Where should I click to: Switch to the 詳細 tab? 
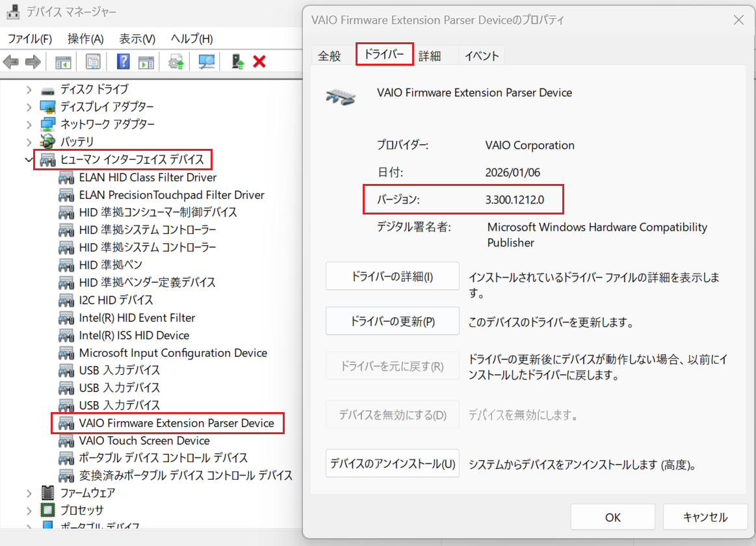[430, 56]
